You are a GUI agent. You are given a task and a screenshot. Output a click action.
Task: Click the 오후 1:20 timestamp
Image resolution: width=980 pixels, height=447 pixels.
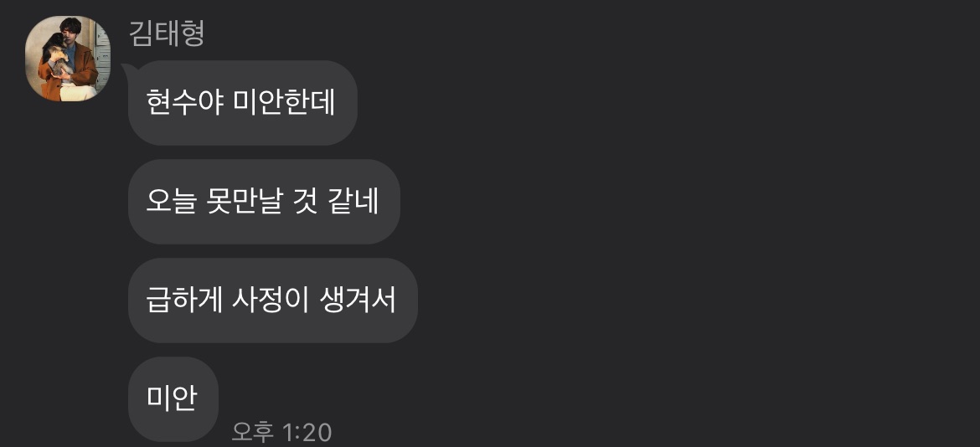[x=281, y=432]
